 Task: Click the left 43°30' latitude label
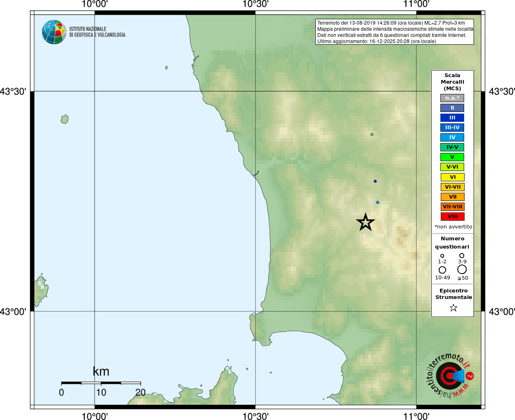pos(13,91)
